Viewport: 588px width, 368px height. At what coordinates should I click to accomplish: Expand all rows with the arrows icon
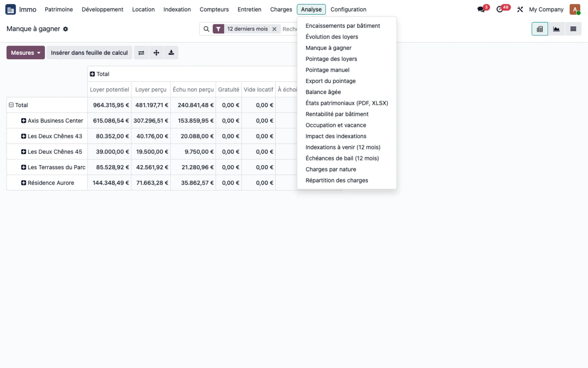coord(156,53)
